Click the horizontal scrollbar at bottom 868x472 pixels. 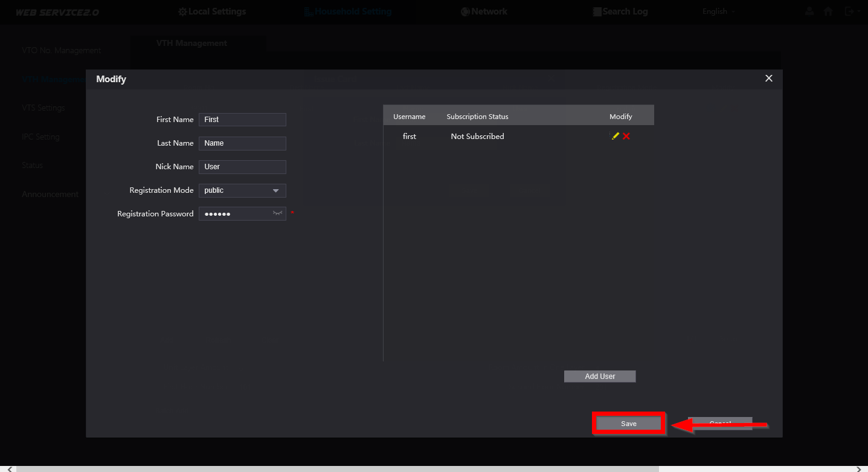pos(337,469)
